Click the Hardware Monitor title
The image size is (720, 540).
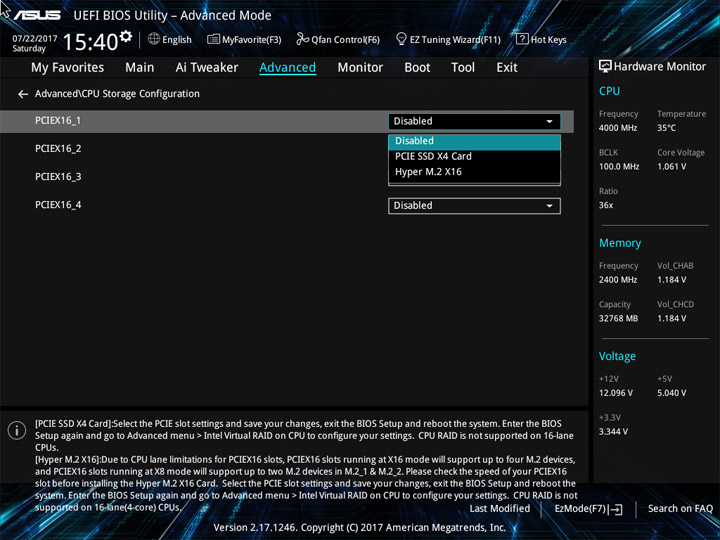point(659,67)
